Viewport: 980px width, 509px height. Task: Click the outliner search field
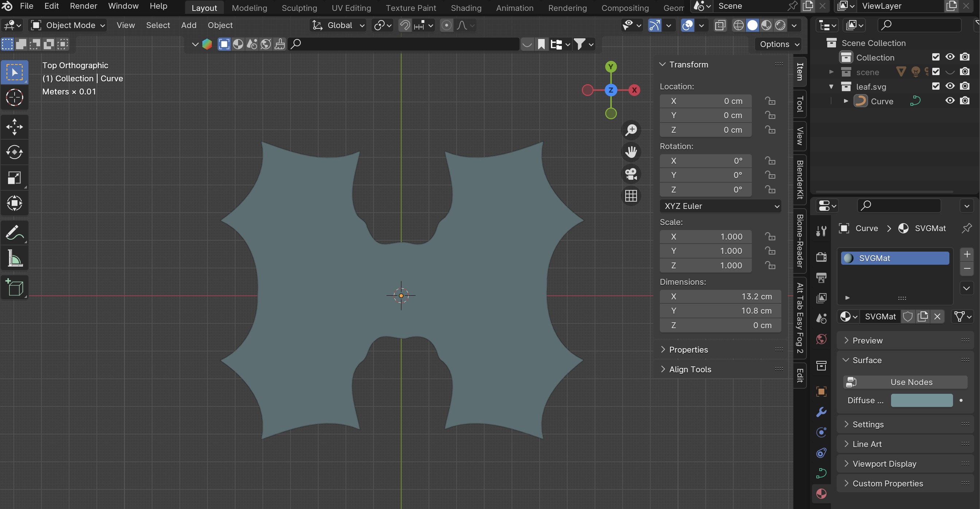(919, 26)
